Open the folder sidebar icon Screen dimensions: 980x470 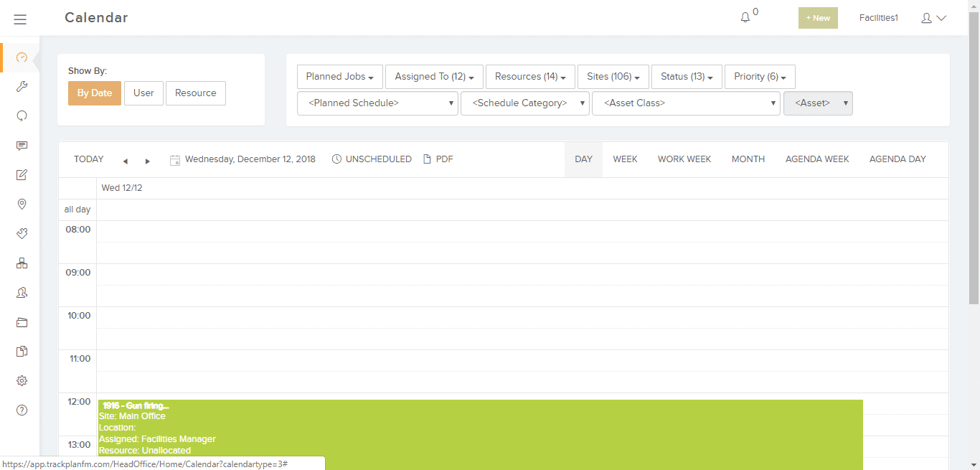coord(22,322)
